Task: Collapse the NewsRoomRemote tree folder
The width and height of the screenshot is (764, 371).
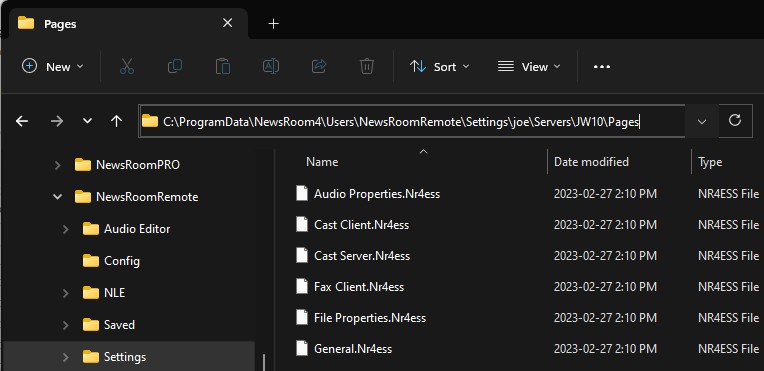Action: [57, 197]
